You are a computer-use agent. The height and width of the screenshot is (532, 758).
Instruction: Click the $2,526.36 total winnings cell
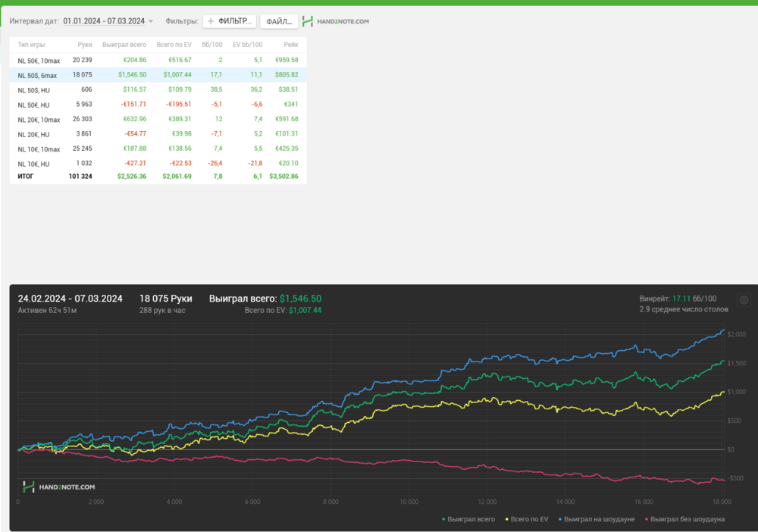pyautogui.click(x=131, y=177)
